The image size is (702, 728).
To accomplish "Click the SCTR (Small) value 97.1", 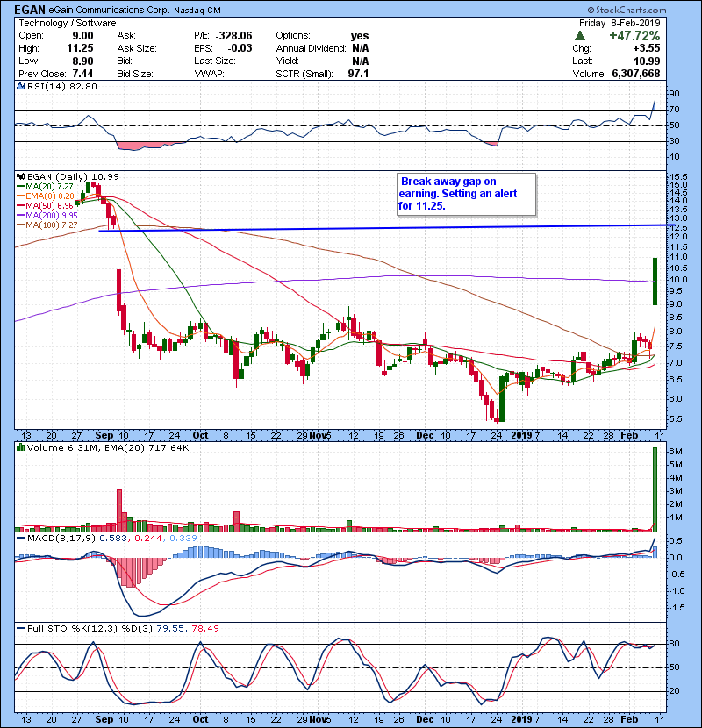I will pyautogui.click(x=358, y=74).
